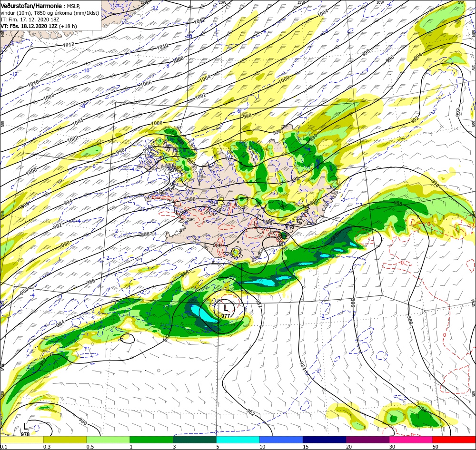Click the 'IT: Fim. 17. 12. 2020 18Z' line
476x450 pixels.
30,20
